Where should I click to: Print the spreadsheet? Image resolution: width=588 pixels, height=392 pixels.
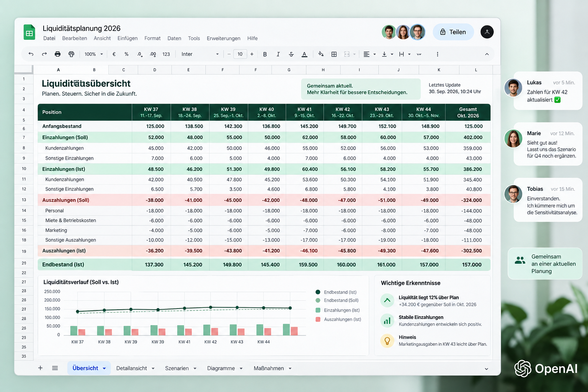[57, 54]
